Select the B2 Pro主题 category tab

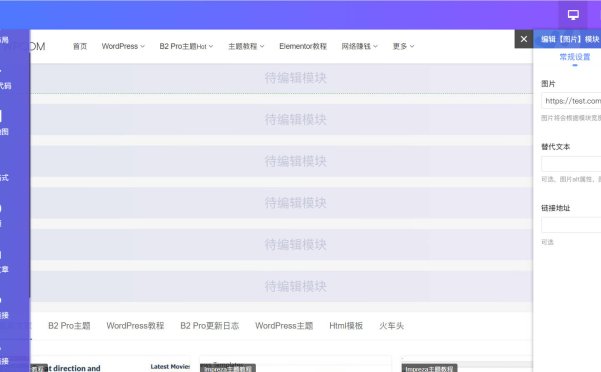point(69,326)
